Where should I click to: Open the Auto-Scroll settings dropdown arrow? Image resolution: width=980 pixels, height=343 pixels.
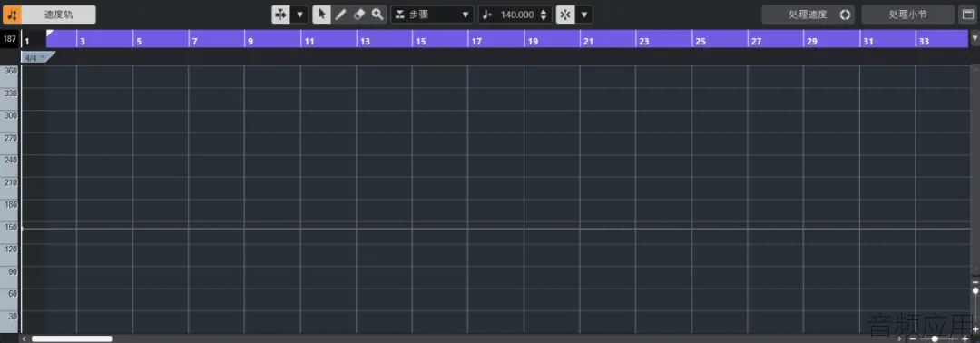(299, 15)
